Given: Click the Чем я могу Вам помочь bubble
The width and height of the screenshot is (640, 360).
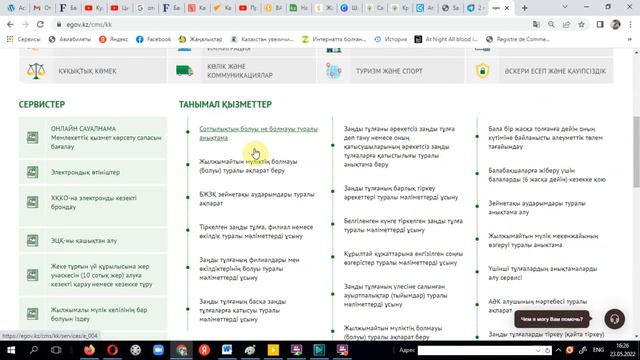Looking at the screenshot, I should pyautogui.click(x=551, y=319).
